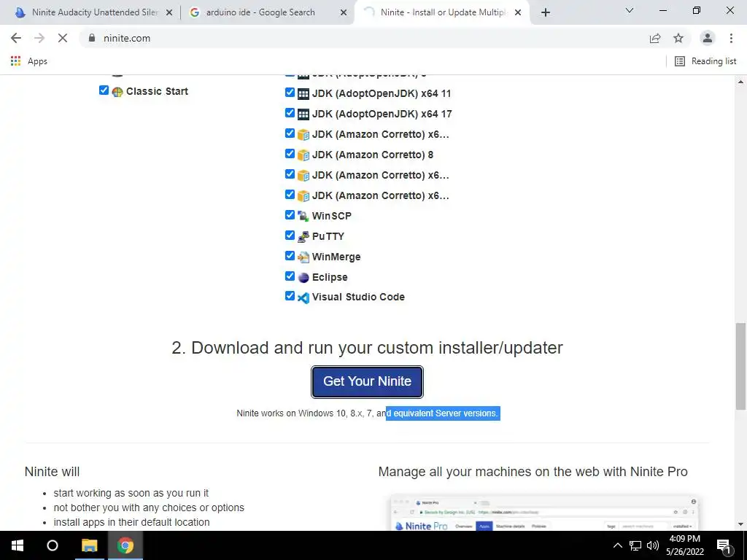Click the page vertical scrollbar thumb
This screenshot has height=560, width=747.
coord(741,366)
